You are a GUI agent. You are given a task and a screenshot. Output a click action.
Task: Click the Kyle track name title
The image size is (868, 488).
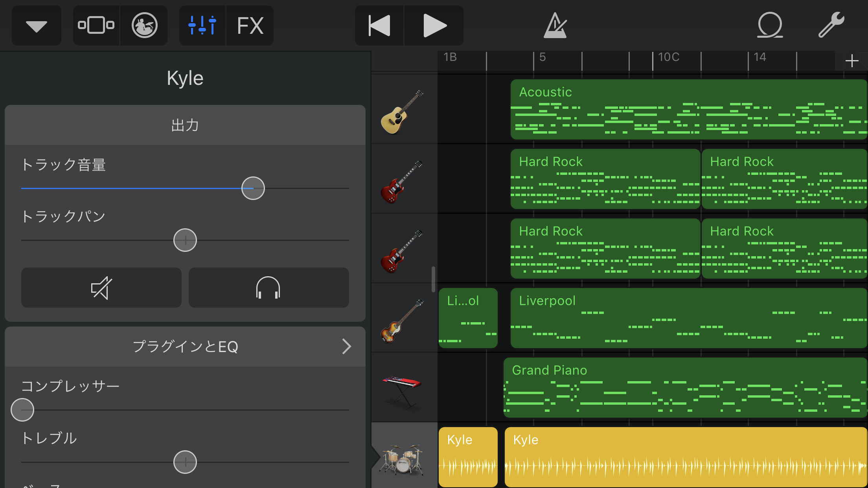185,78
